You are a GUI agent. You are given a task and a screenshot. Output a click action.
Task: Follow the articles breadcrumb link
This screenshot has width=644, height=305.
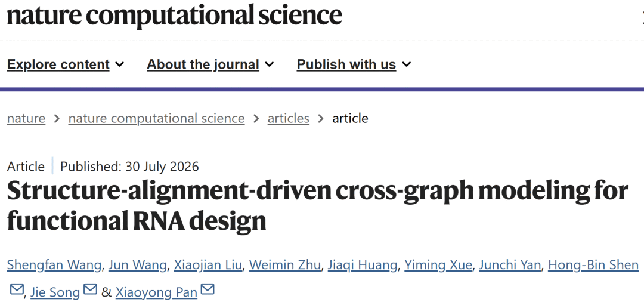pos(289,119)
